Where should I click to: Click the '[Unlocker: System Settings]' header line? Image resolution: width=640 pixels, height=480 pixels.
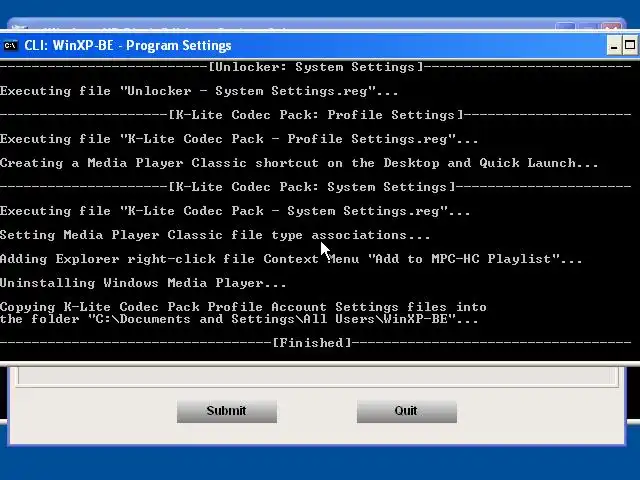316,67
